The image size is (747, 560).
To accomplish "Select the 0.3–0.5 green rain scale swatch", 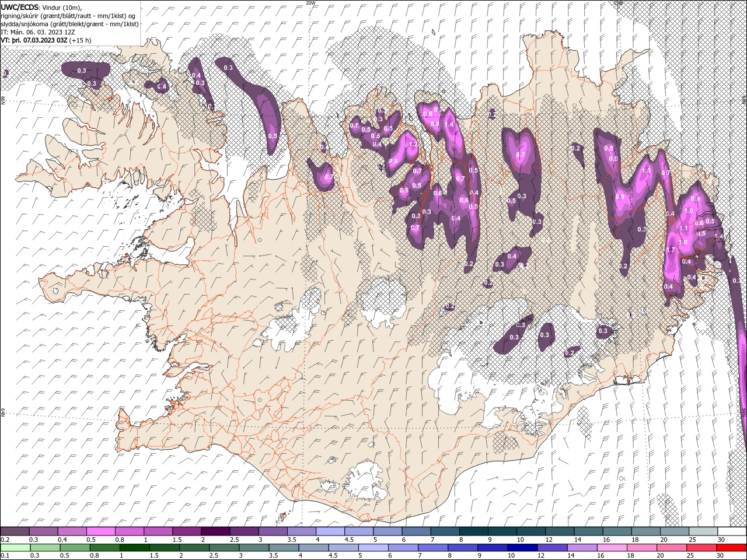I will (45, 547).
